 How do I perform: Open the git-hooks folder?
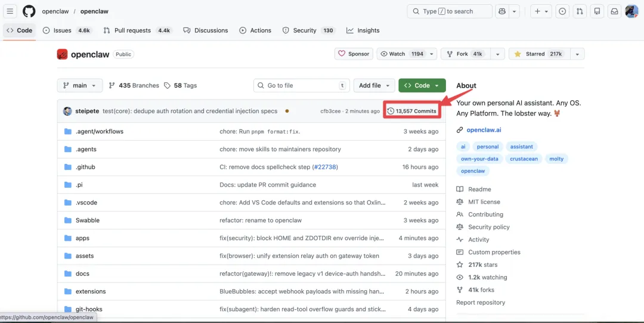89,309
